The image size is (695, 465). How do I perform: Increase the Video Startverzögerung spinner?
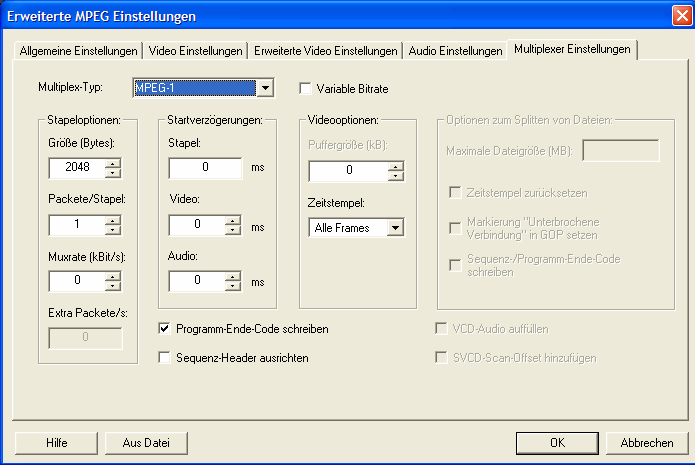234,220
